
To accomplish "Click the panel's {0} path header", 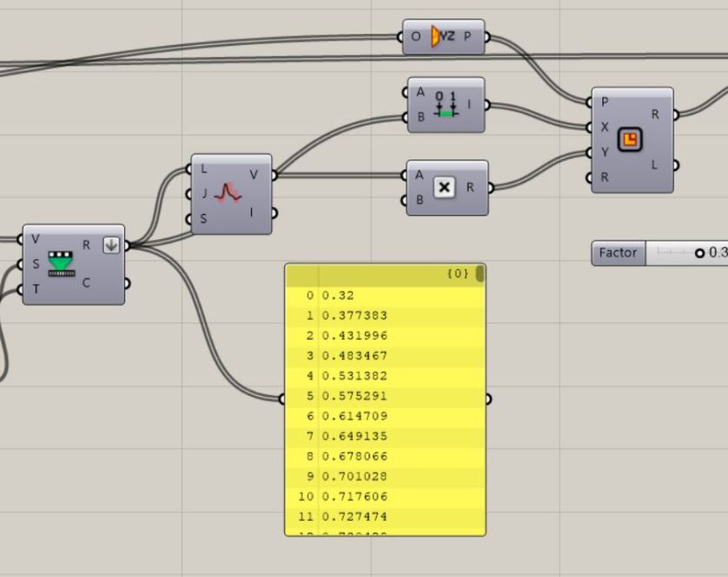I will (458, 274).
